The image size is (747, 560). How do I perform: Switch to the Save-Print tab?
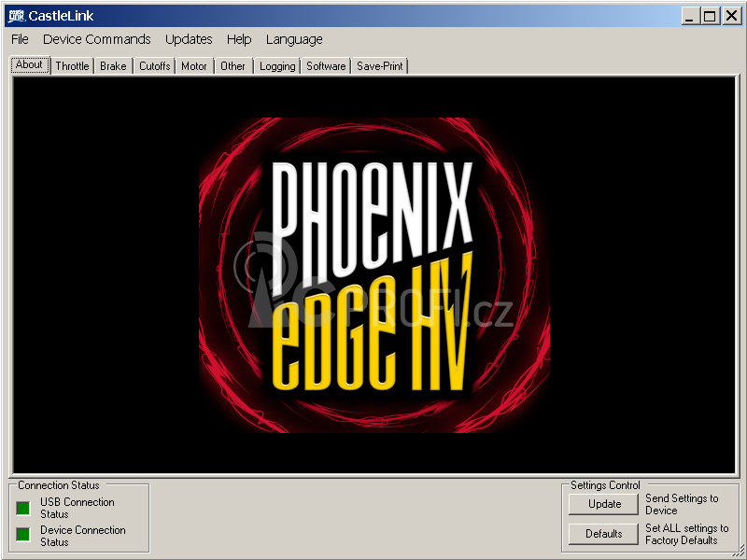point(380,66)
